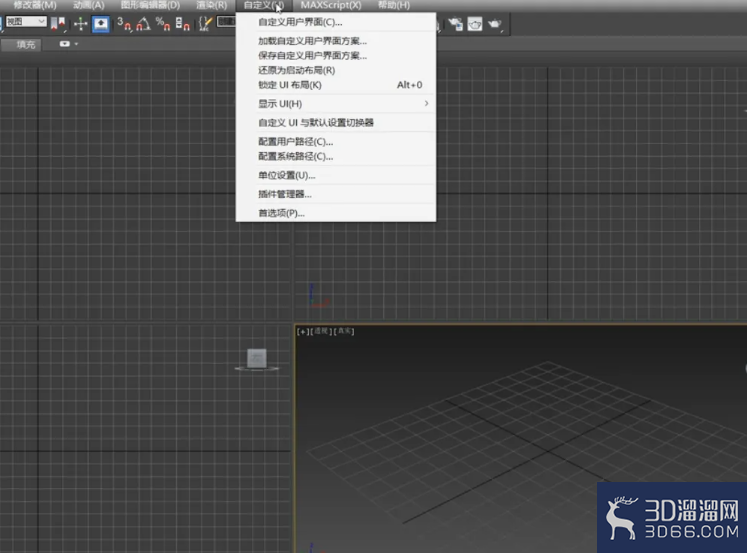Toggle the 3D Snaps magnet icon
This screenshot has height=553, width=747.
(124, 24)
